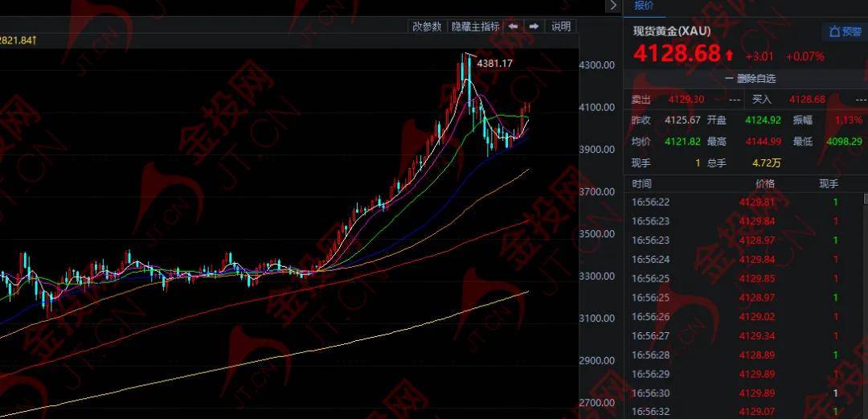Click the 2821.84 indicator value above the chart
This screenshot has height=419, width=868.
pyautogui.click(x=17, y=40)
